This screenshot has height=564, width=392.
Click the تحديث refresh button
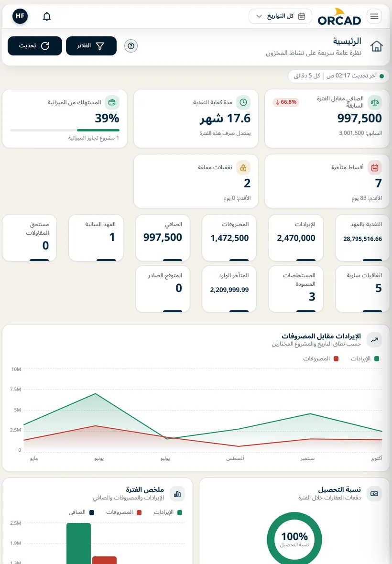pos(35,46)
